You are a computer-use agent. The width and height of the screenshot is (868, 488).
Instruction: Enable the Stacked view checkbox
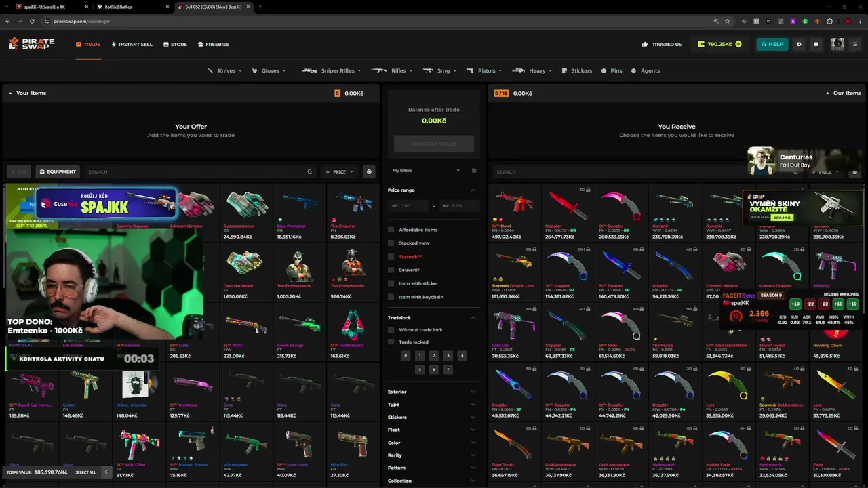click(x=391, y=243)
